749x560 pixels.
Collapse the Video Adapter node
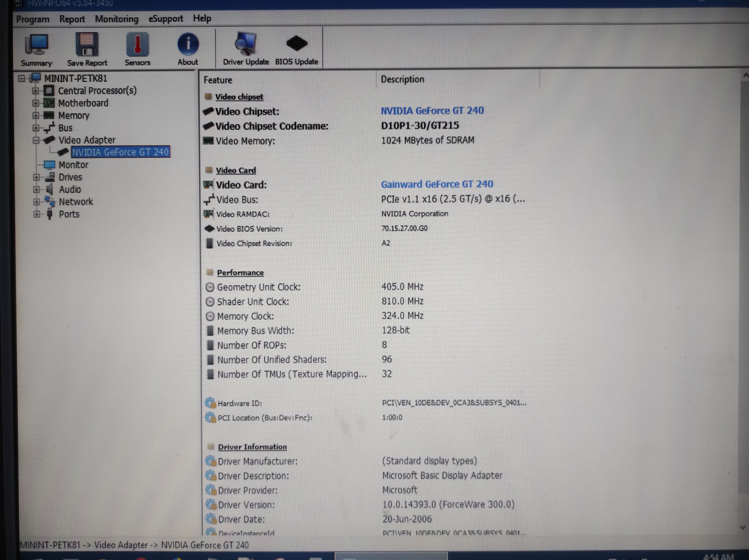point(35,140)
